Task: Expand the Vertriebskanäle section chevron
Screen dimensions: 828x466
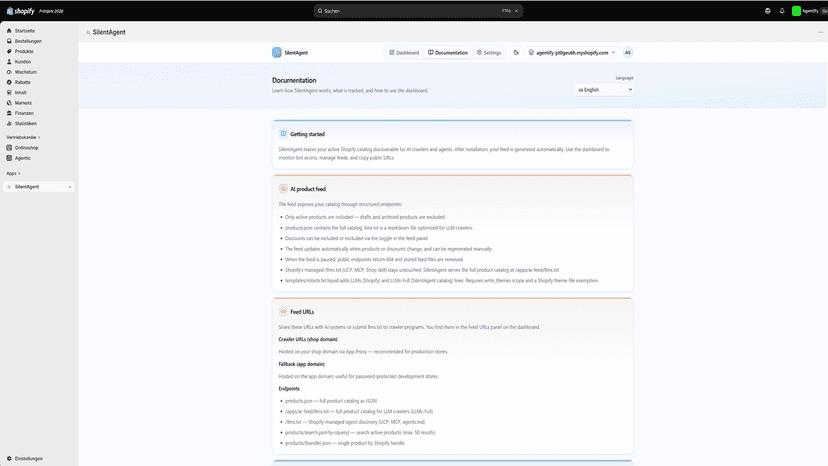Action: click(39, 137)
